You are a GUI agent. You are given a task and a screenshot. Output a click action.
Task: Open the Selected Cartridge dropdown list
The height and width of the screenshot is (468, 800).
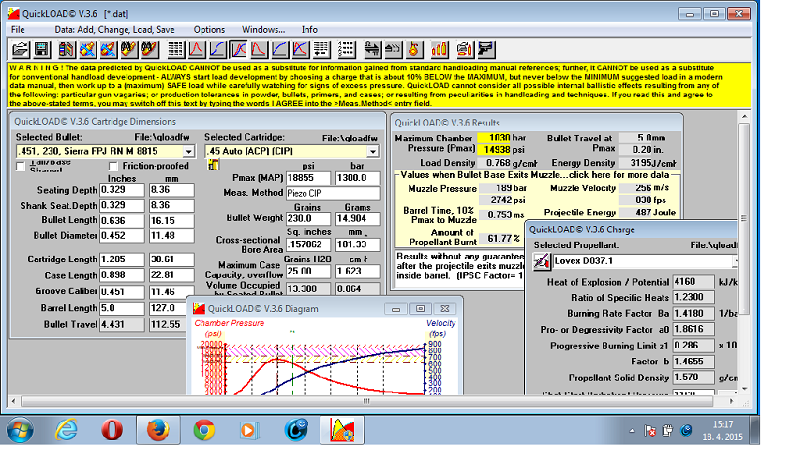[373, 150]
